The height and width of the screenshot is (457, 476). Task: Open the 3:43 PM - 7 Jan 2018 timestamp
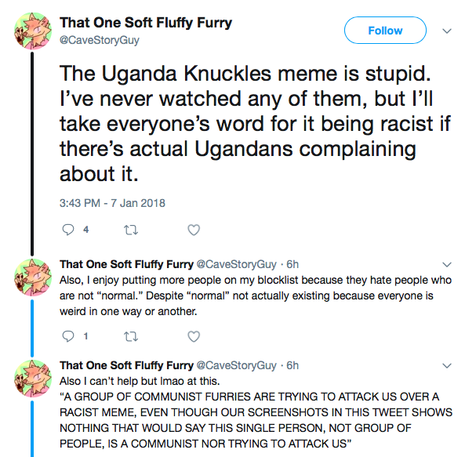[x=112, y=203]
